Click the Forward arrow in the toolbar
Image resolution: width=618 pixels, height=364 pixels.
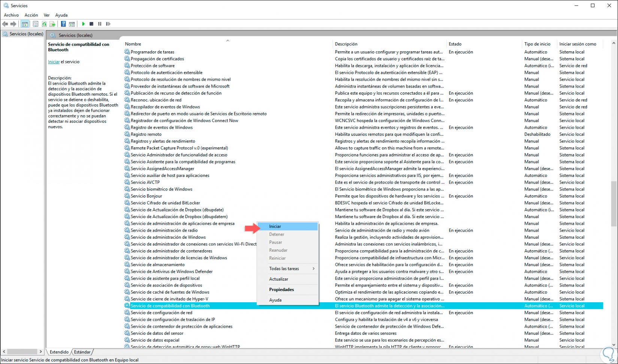pos(13,24)
